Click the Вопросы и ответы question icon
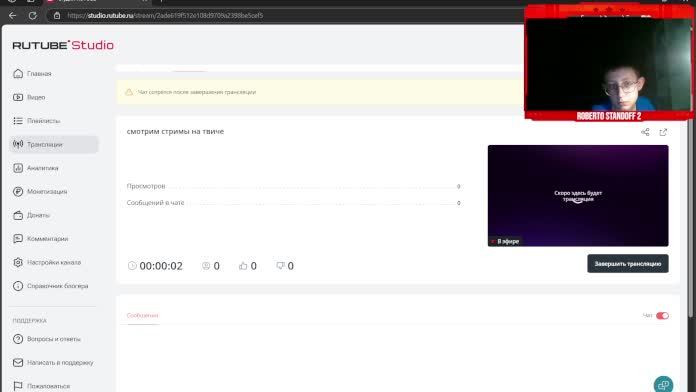The height and width of the screenshot is (392, 696). [18, 339]
